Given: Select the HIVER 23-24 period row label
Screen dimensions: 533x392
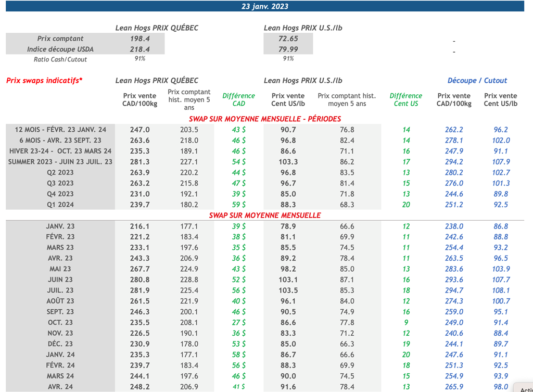Looking at the screenshot, I should [x=60, y=151].
